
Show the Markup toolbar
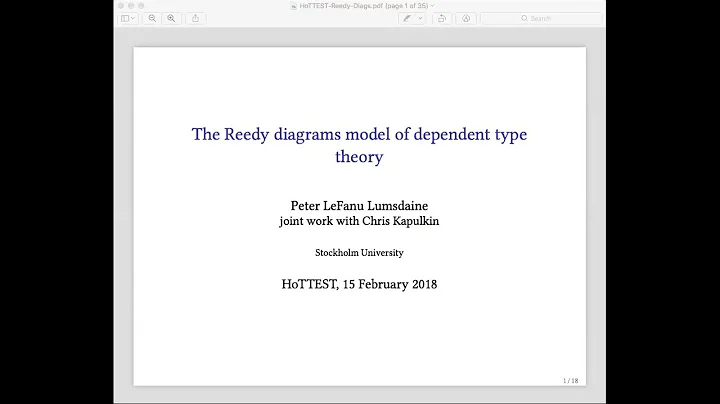[466, 18]
